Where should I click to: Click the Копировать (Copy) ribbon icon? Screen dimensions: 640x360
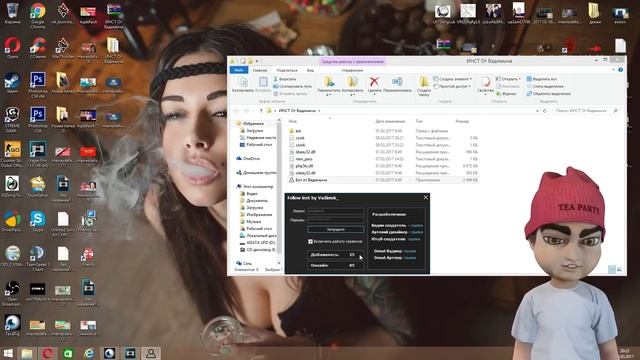tap(242, 84)
